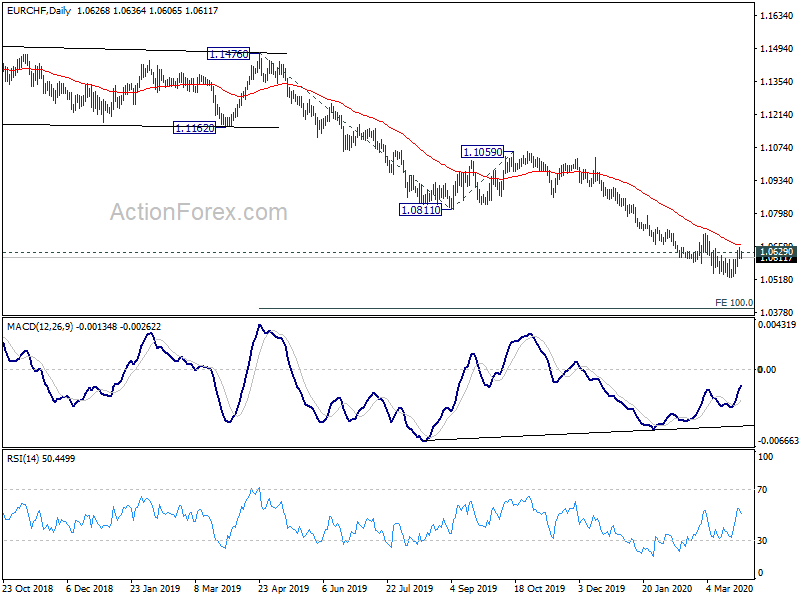The height and width of the screenshot is (600, 800).
Task: Click the 1.11620 price label
Action: 194,128
